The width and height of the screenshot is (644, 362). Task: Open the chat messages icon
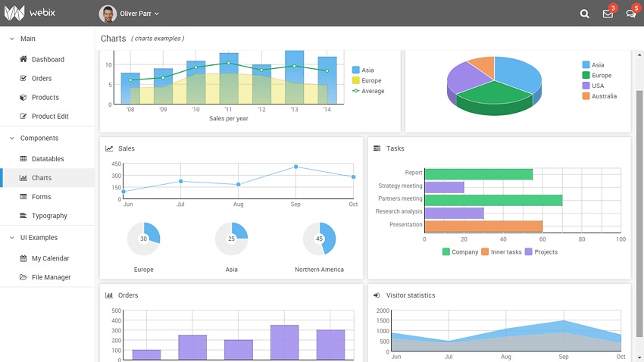pyautogui.click(x=630, y=14)
